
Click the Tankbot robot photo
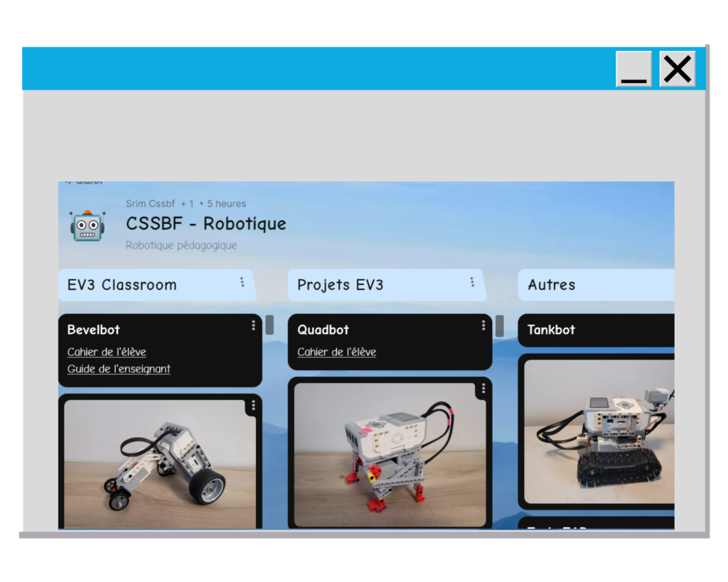[599, 431]
